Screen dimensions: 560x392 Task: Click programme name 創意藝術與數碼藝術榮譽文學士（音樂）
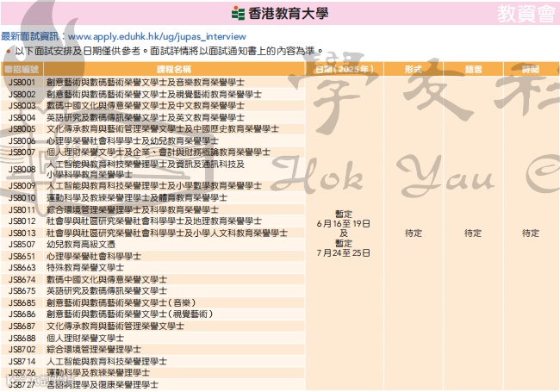[121, 302]
